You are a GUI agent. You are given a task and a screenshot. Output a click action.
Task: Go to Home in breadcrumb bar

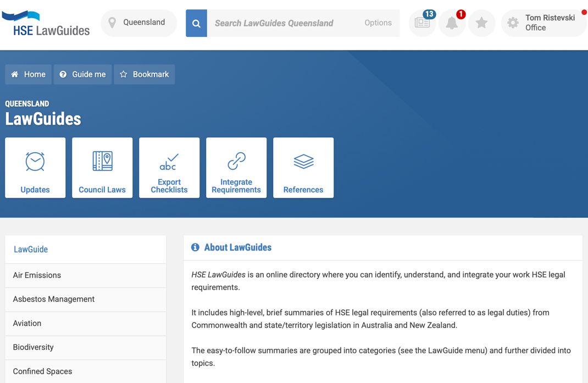tap(28, 74)
